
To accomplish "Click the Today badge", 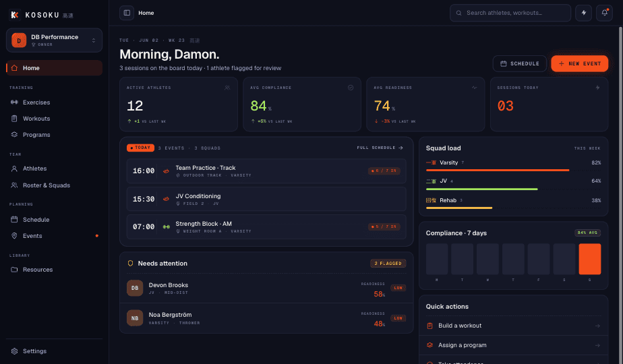I will point(140,148).
